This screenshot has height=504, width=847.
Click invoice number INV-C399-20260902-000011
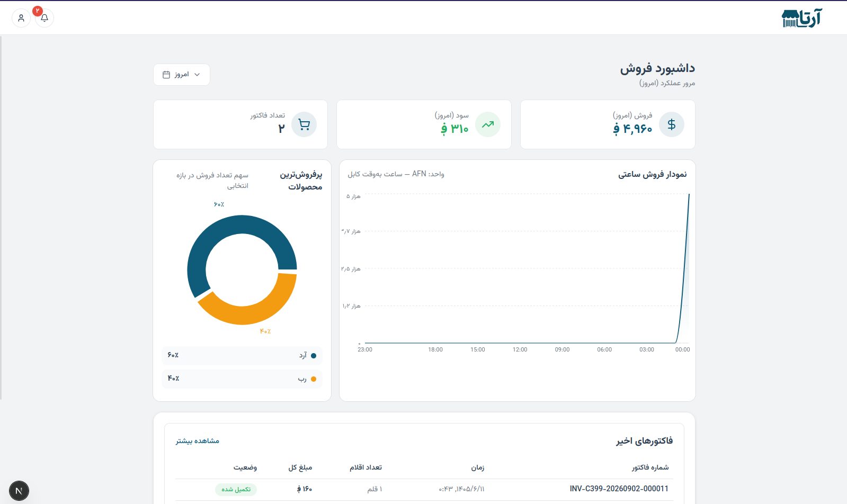(x=619, y=489)
